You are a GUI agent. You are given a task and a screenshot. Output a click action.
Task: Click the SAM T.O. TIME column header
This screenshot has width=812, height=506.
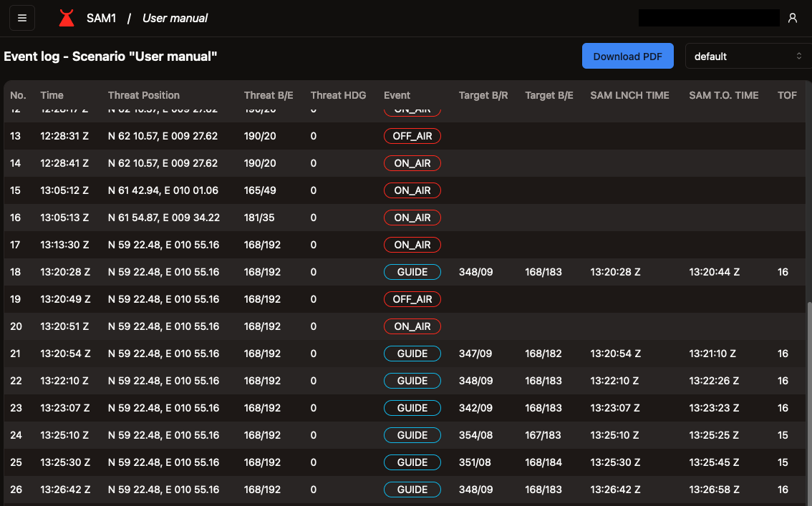723,95
